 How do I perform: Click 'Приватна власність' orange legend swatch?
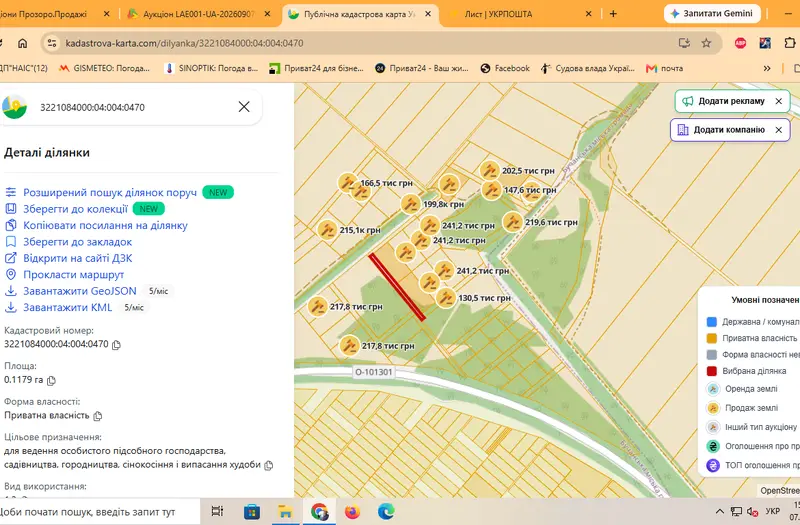(x=712, y=338)
